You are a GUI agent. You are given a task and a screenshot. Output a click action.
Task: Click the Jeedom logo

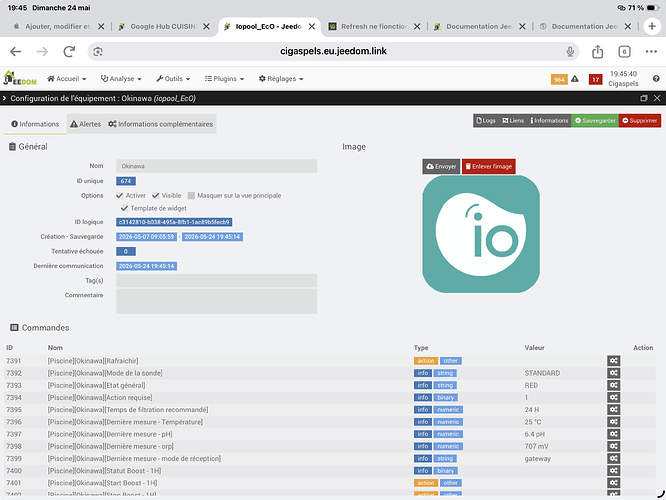tap(20, 79)
